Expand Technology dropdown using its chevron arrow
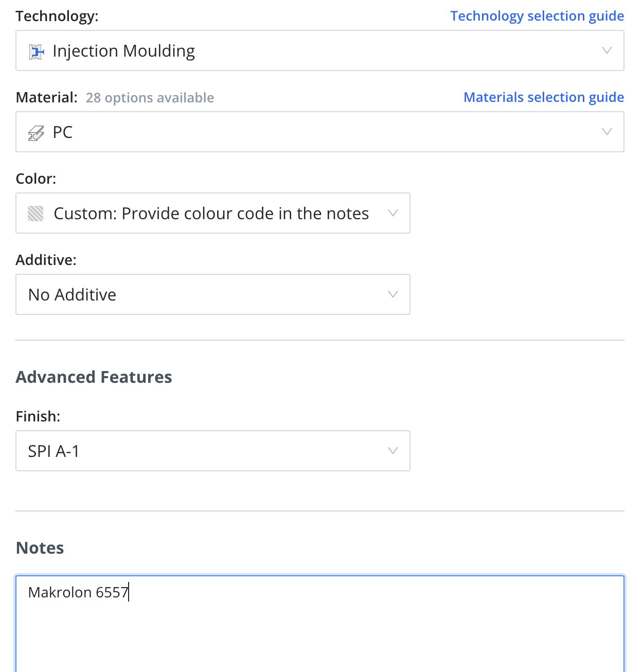643x672 pixels. [x=607, y=50]
